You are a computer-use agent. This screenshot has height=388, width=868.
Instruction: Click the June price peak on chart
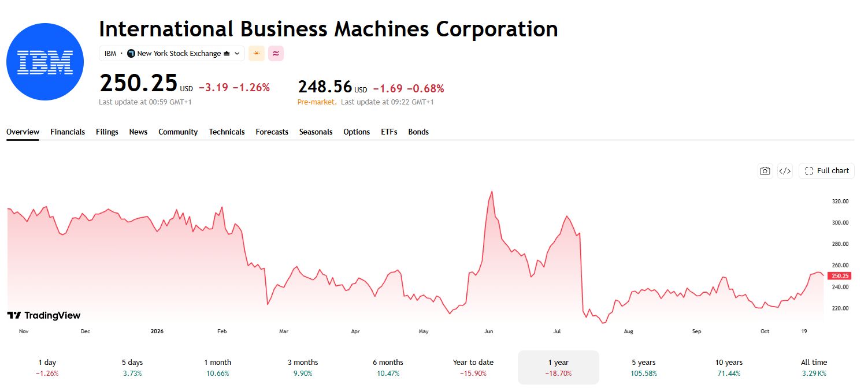(492, 192)
